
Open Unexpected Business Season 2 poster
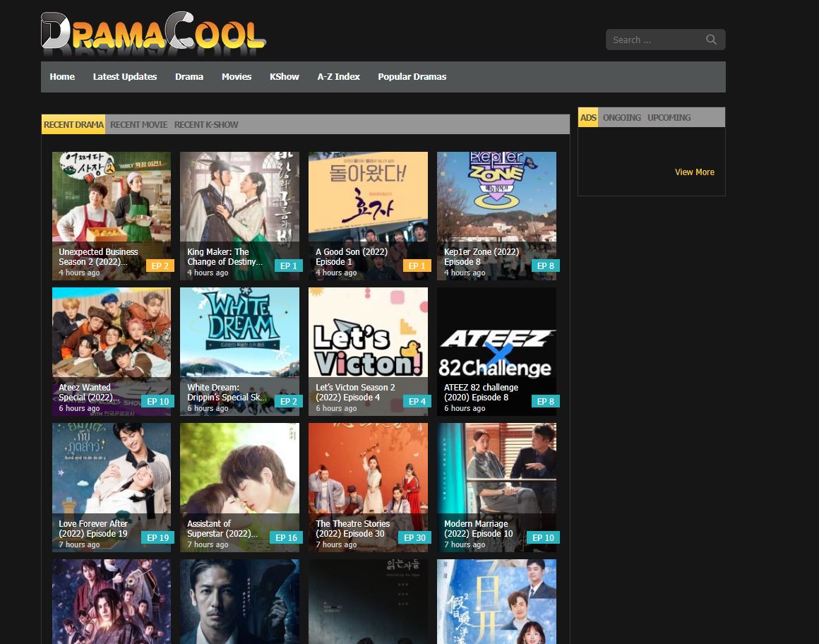[112, 215]
